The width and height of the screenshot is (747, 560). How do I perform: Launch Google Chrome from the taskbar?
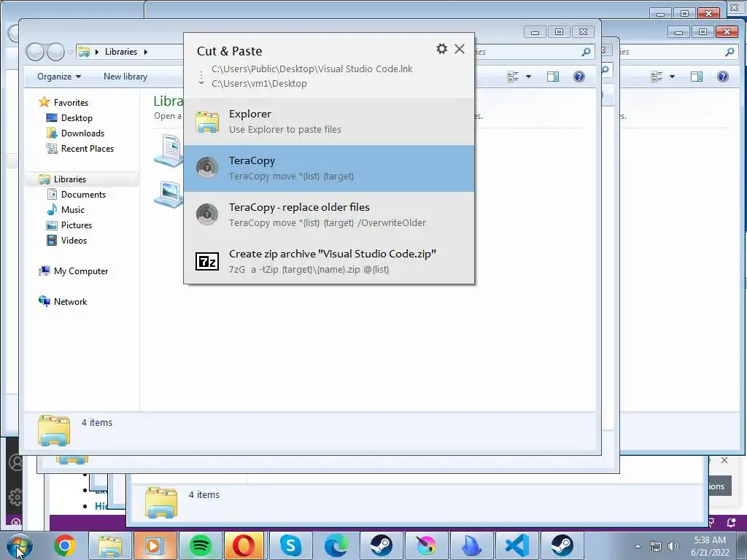(x=65, y=545)
